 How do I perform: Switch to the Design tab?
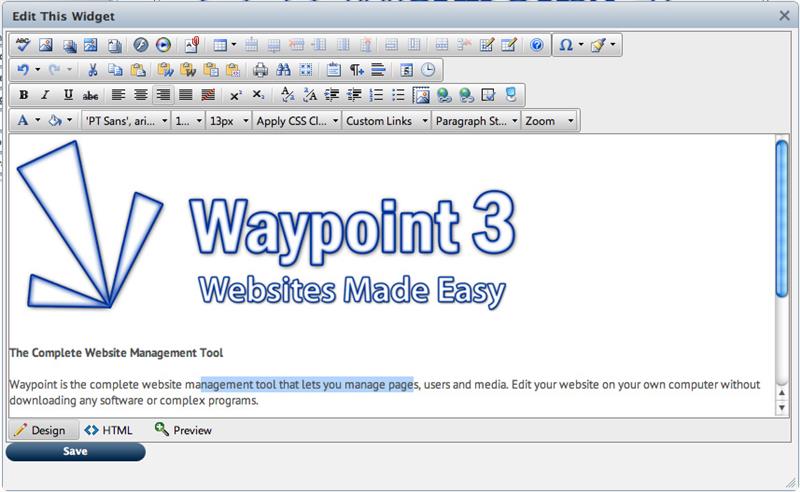point(43,430)
